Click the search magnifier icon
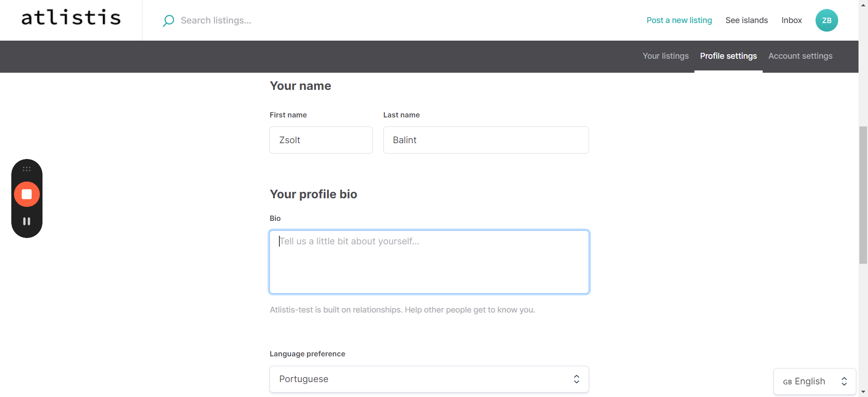 (x=168, y=21)
